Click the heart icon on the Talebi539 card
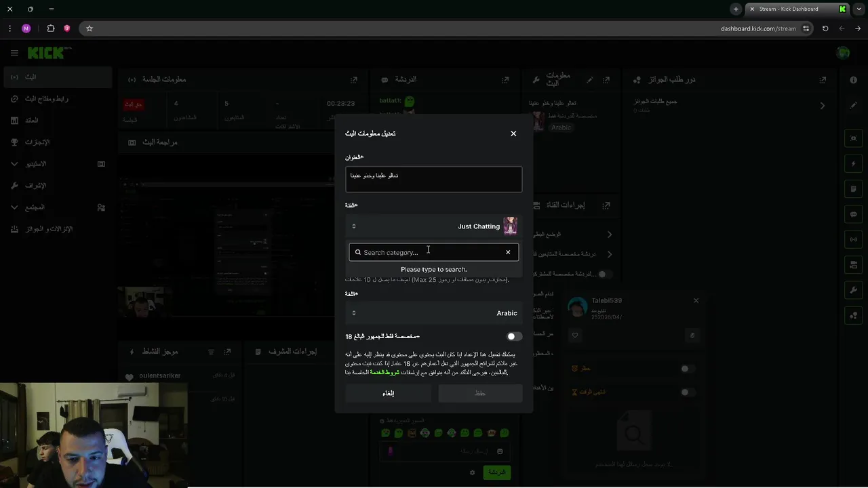 coord(575,335)
